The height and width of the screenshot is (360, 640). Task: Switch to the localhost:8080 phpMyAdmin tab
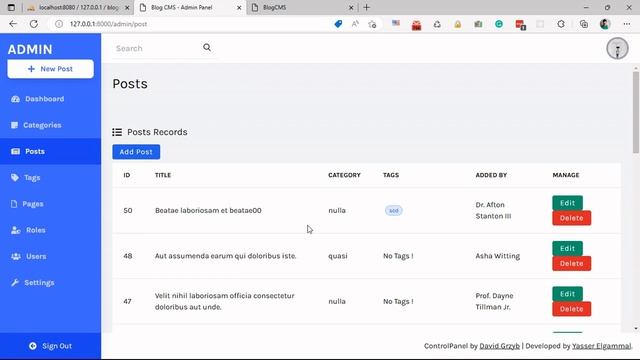(78, 7)
